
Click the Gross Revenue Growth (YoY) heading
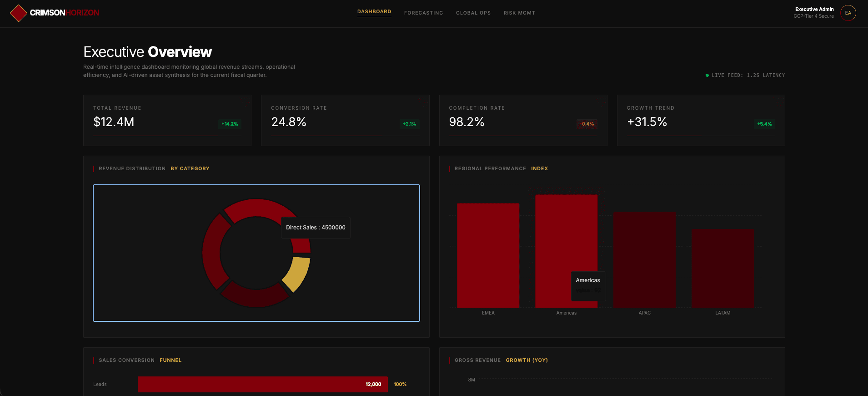coord(501,360)
